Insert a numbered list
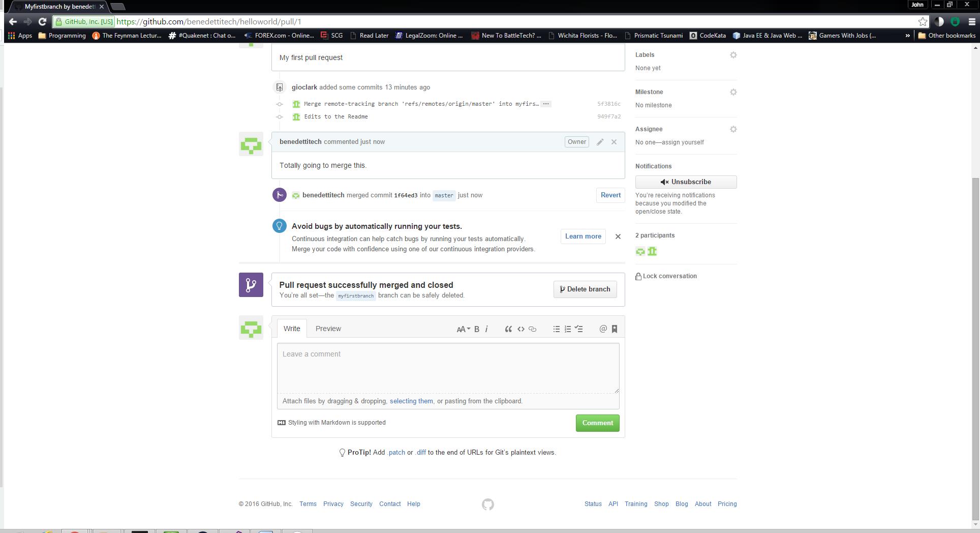The image size is (980, 533). coord(568,329)
